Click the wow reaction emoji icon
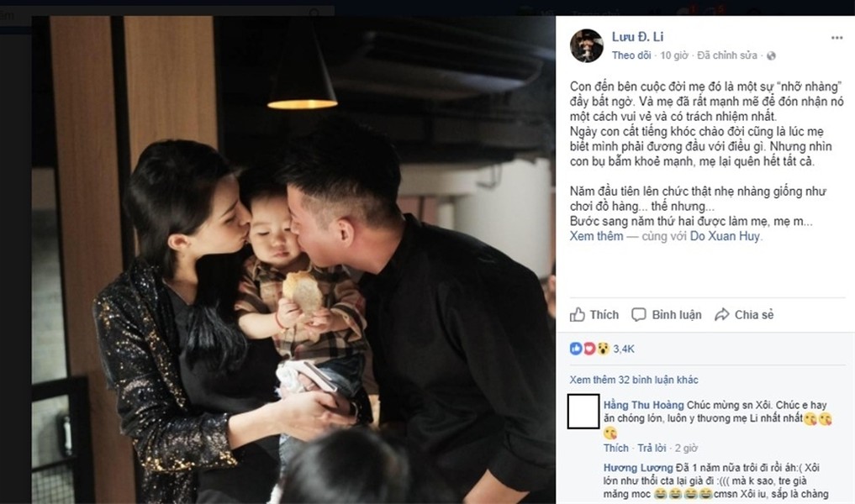Image resolution: width=855 pixels, height=504 pixels. pyautogui.click(x=603, y=349)
